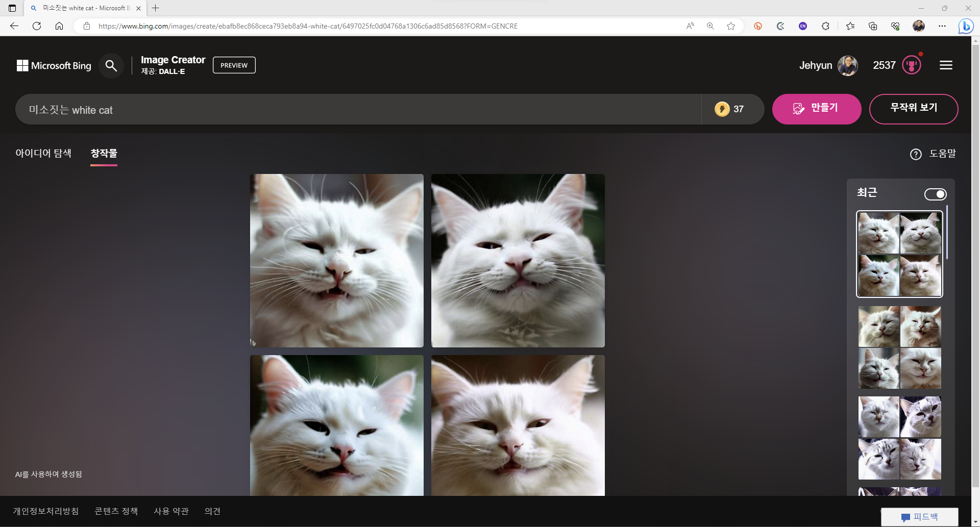Open the hamburger menu

point(946,65)
